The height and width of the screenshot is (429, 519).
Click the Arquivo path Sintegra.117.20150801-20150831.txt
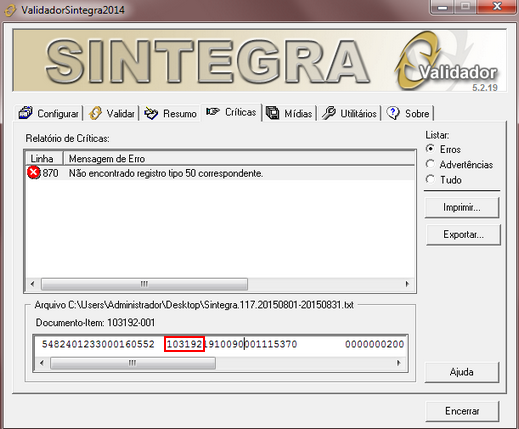pyautogui.click(x=194, y=305)
